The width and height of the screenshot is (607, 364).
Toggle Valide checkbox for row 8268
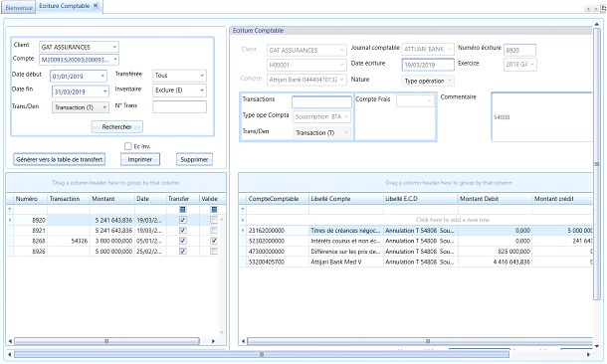(x=214, y=241)
